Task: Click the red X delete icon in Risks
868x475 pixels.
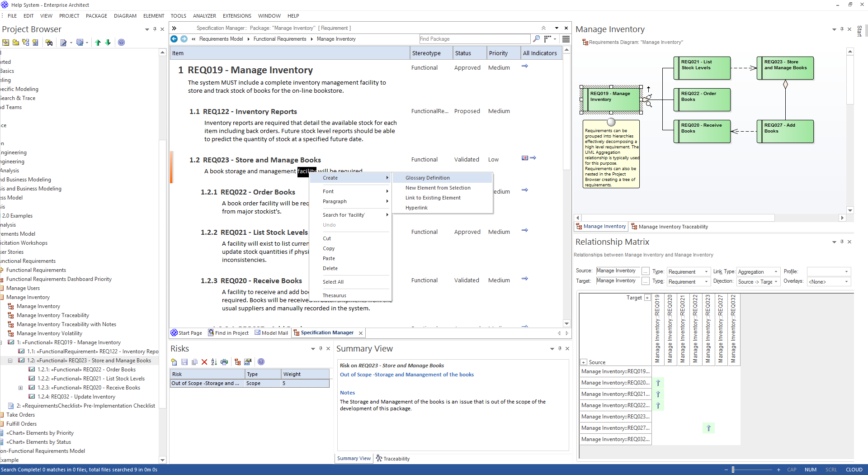Action: [204, 362]
